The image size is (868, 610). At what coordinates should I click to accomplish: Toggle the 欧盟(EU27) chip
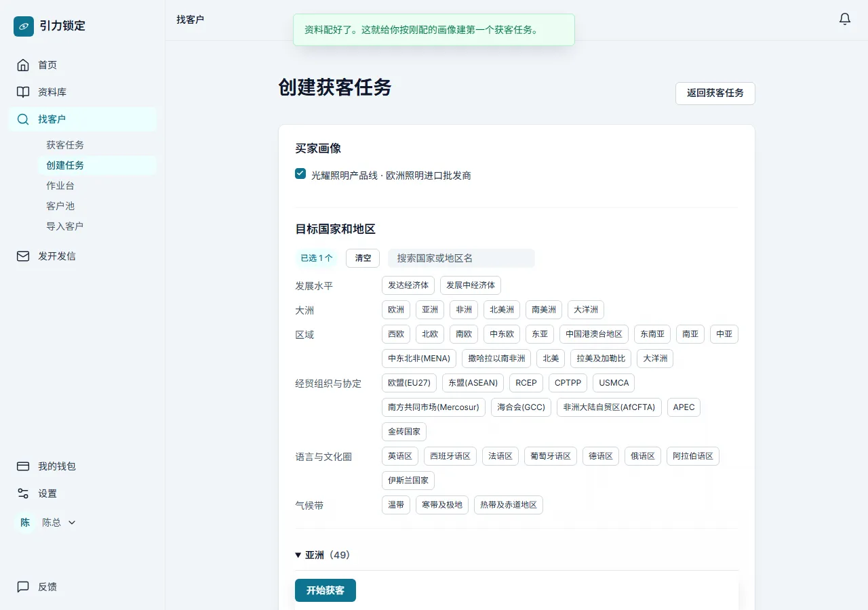(x=409, y=383)
